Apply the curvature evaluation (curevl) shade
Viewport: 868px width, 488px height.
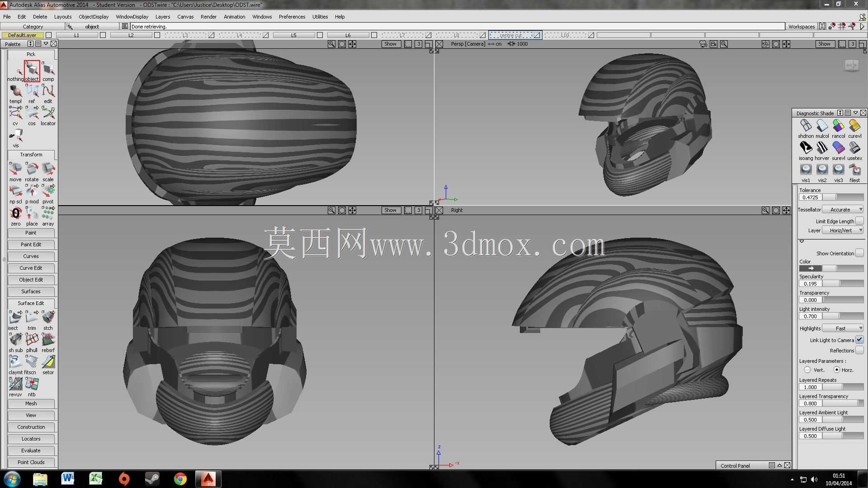(x=854, y=129)
